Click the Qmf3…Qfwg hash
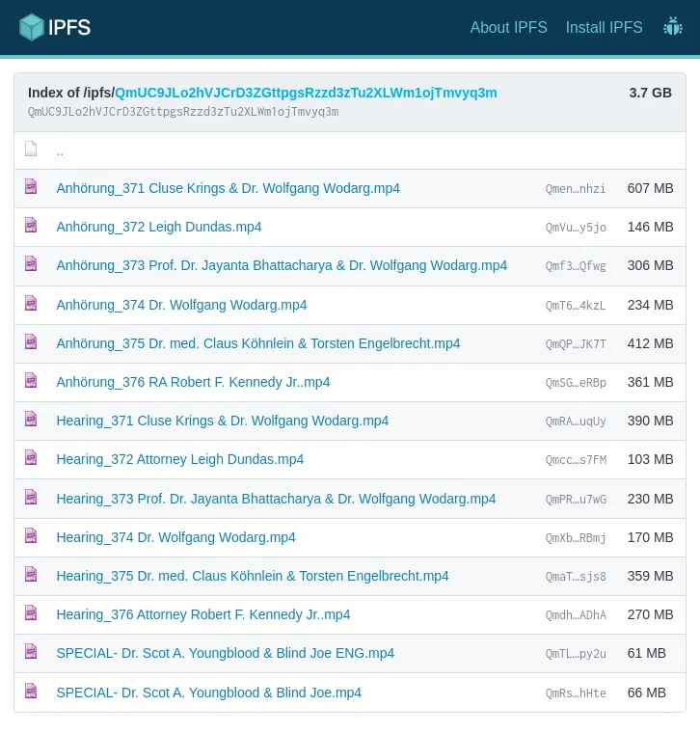Image resolution: width=700 pixels, height=734 pixels. [x=576, y=266]
